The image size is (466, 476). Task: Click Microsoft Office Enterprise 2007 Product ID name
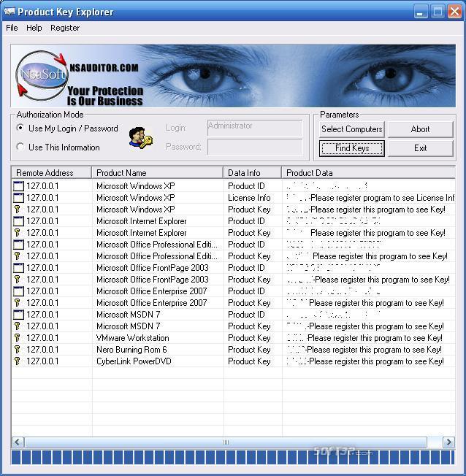152,291
